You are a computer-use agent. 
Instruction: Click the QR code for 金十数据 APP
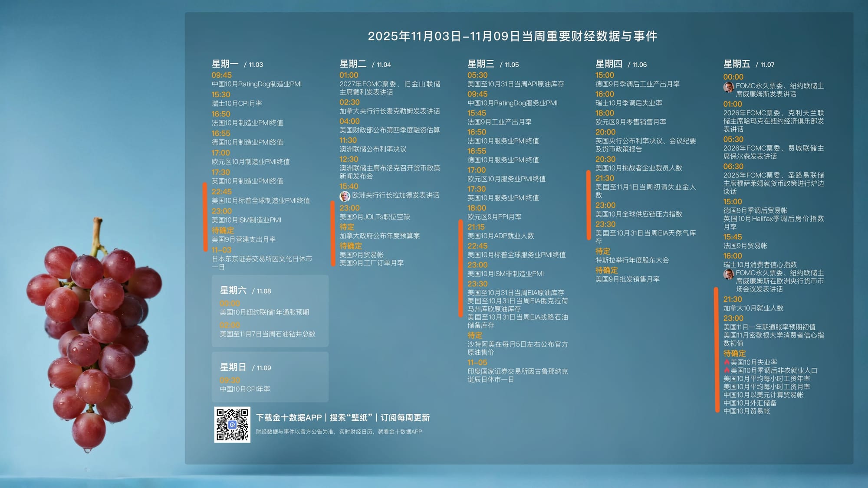pos(232,425)
